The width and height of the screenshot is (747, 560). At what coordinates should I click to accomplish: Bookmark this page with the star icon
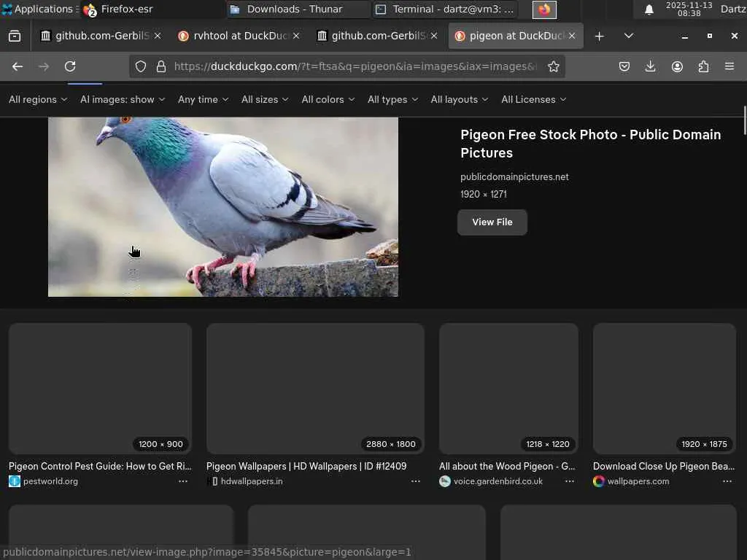point(554,66)
